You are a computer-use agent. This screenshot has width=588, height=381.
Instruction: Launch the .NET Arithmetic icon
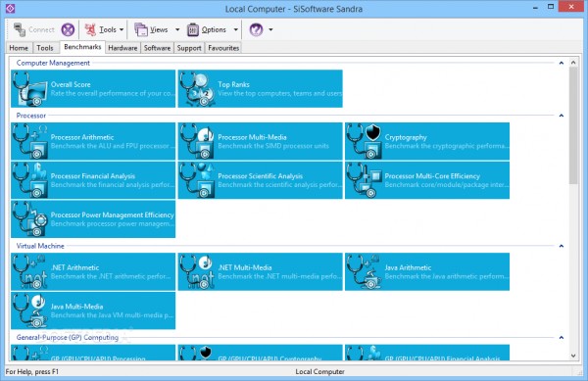pos(30,272)
